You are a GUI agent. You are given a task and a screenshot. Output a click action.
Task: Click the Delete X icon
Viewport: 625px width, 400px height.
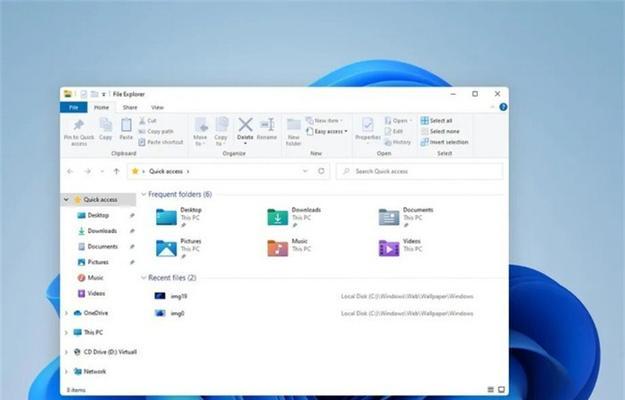pyautogui.click(x=245, y=125)
